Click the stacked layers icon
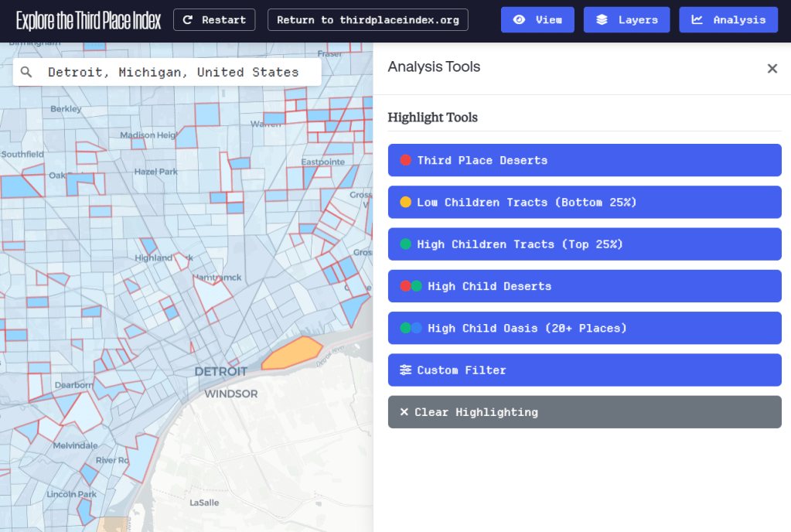This screenshot has height=532, width=791. point(602,20)
